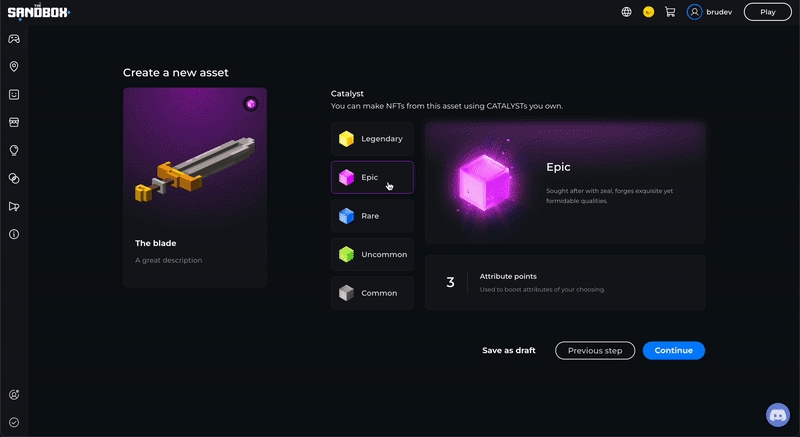Select the Legendary catalyst option
The width and height of the screenshot is (800, 437).
(x=372, y=139)
